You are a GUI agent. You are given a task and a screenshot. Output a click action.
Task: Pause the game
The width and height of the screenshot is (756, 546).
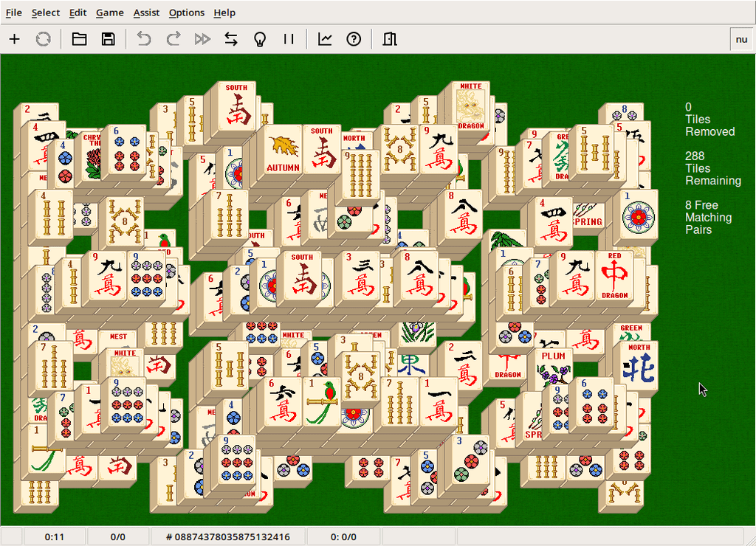coord(289,39)
